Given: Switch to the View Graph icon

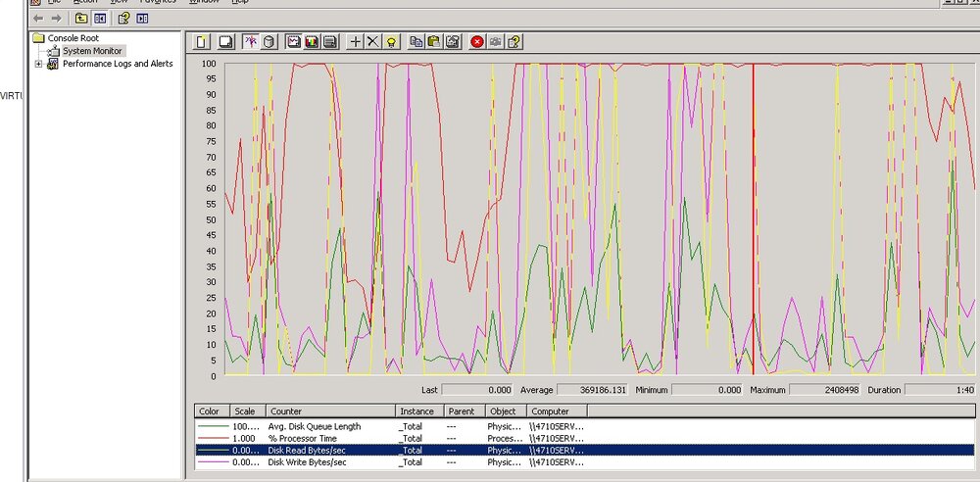Looking at the screenshot, I should click(x=293, y=42).
